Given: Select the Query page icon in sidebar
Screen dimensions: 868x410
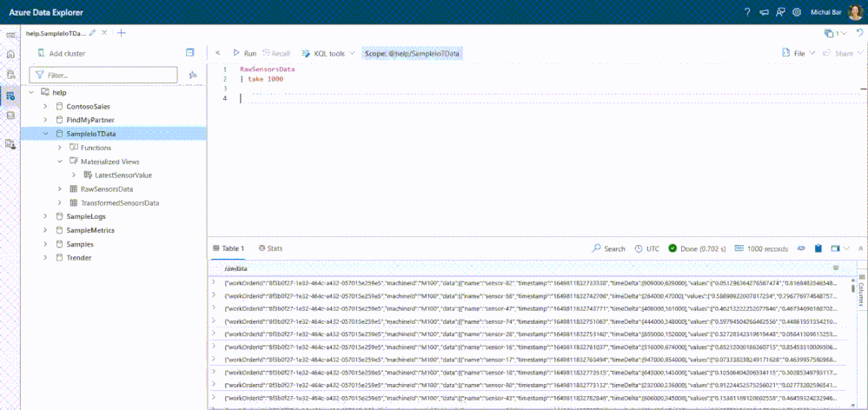Looking at the screenshot, I should tap(10, 96).
